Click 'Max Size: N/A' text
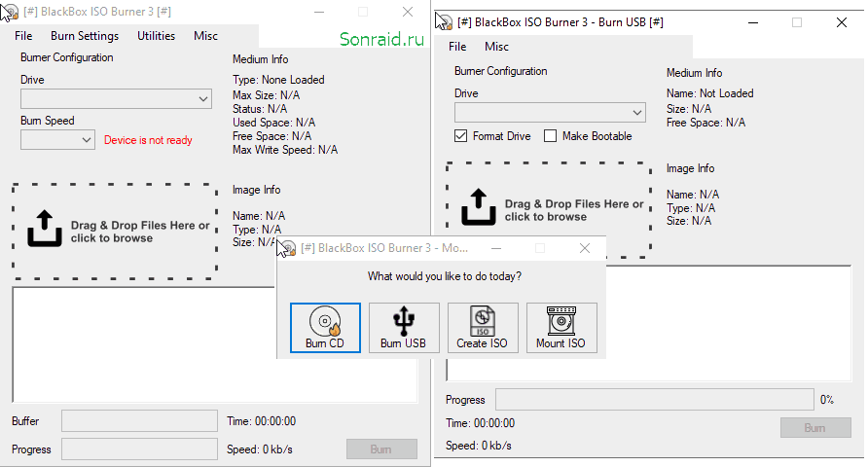This screenshot has width=868, height=467. [267, 95]
